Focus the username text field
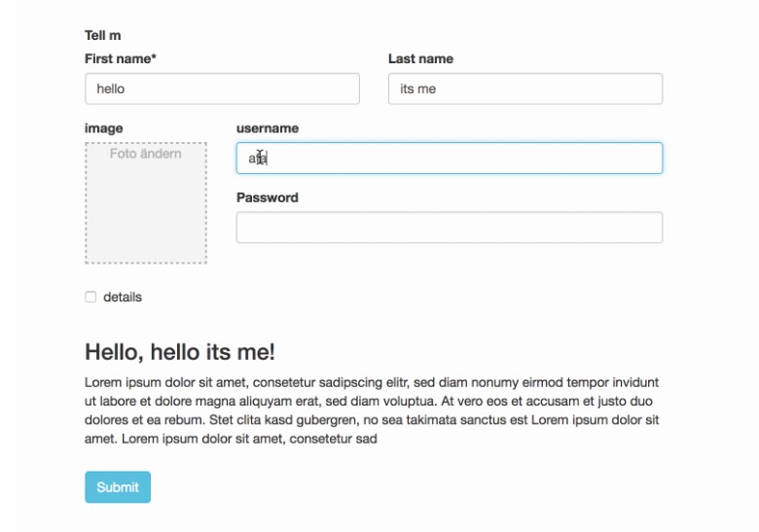759x532 pixels. (x=450, y=159)
